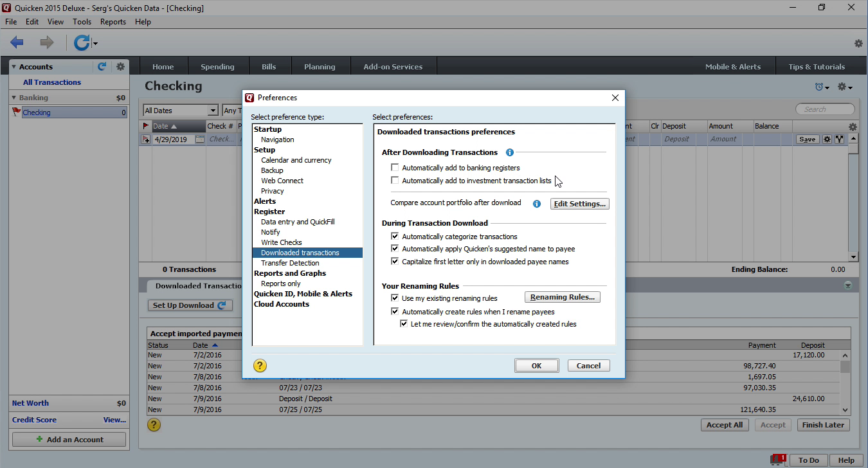The width and height of the screenshot is (868, 468).
Task: Select Backup preference in the list
Action: point(272,170)
